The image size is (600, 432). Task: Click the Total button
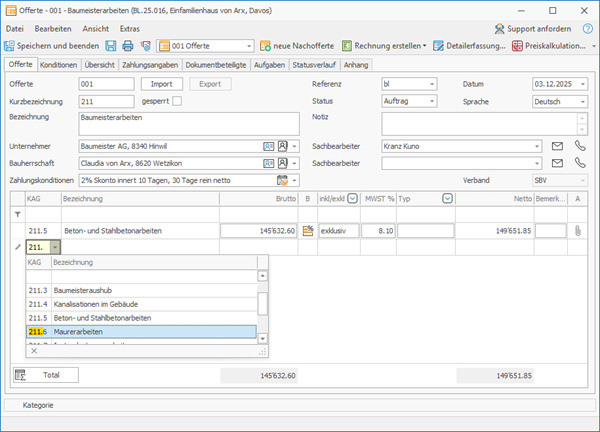click(46, 375)
